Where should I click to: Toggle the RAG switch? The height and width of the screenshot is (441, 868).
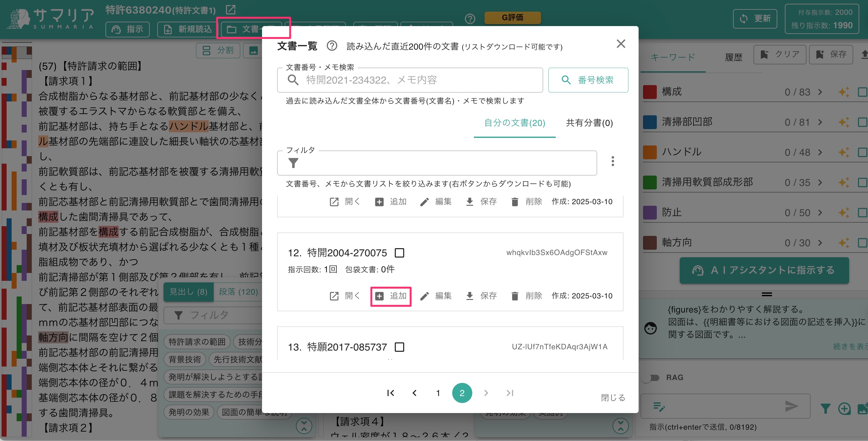point(651,378)
